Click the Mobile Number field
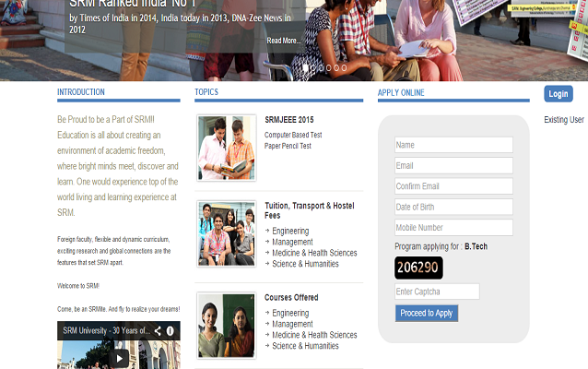The height and width of the screenshot is (369, 588). click(x=453, y=227)
